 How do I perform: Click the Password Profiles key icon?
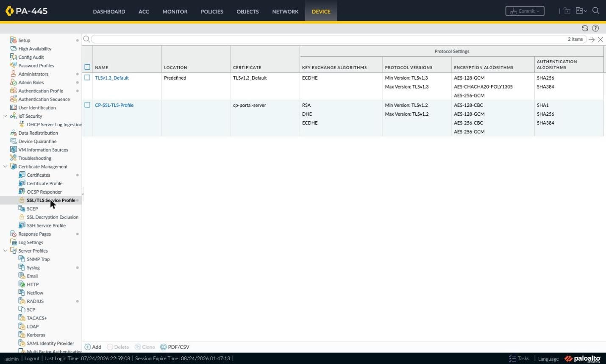[13, 66]
